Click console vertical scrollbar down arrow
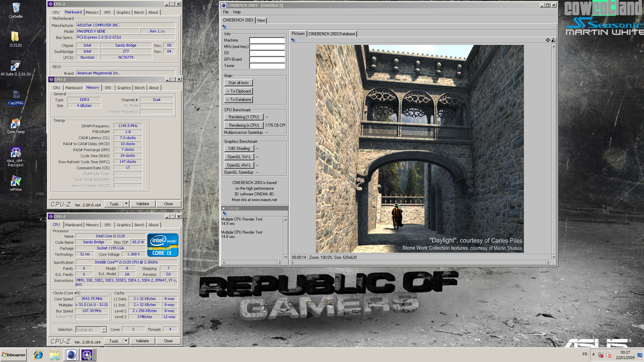 pyautogui.click(x=285, y=257)
